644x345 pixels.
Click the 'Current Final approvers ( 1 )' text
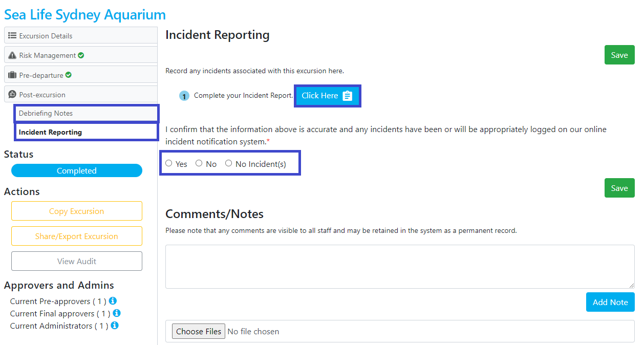[x=60, y=313]
